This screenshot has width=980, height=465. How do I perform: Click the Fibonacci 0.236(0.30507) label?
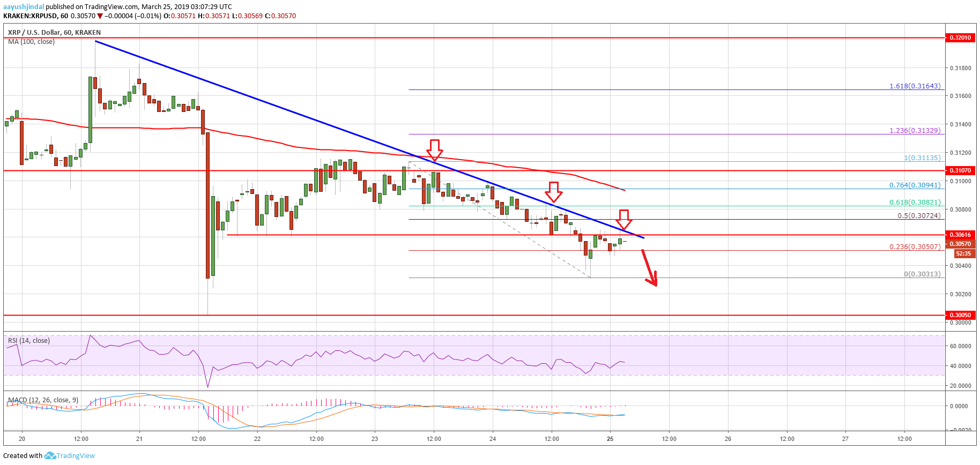[915, 246]
